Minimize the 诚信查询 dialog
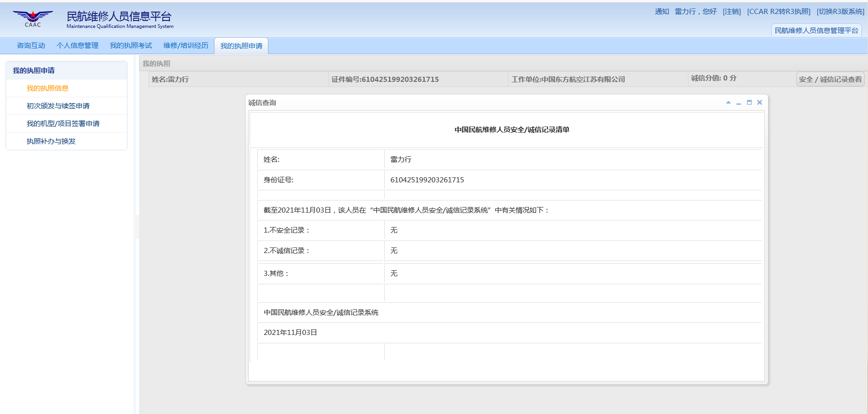Screen dimensions: 868x414 click(739, 102)
